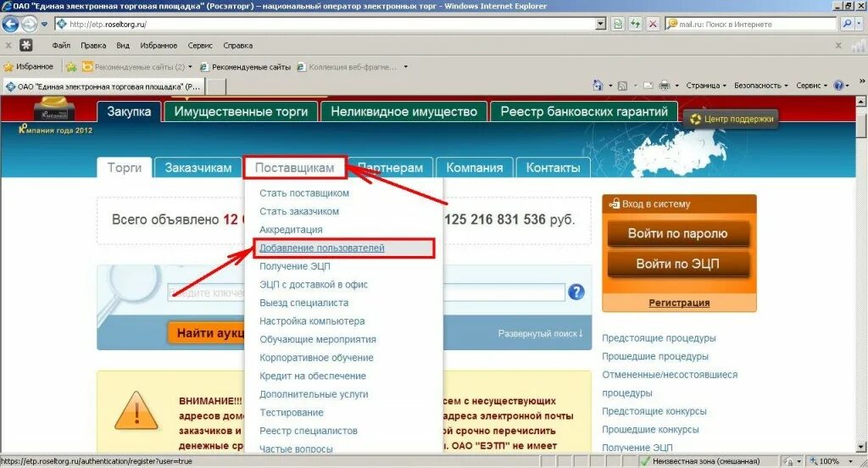Select the Поставщикам navigation tab
The image size is (868, 468).
[x=294, y=167]
